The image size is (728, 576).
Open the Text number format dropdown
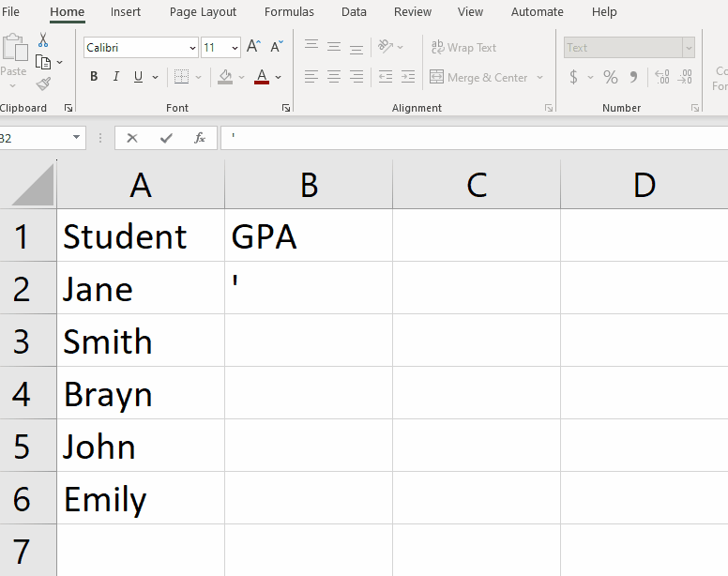coord(689,48)
